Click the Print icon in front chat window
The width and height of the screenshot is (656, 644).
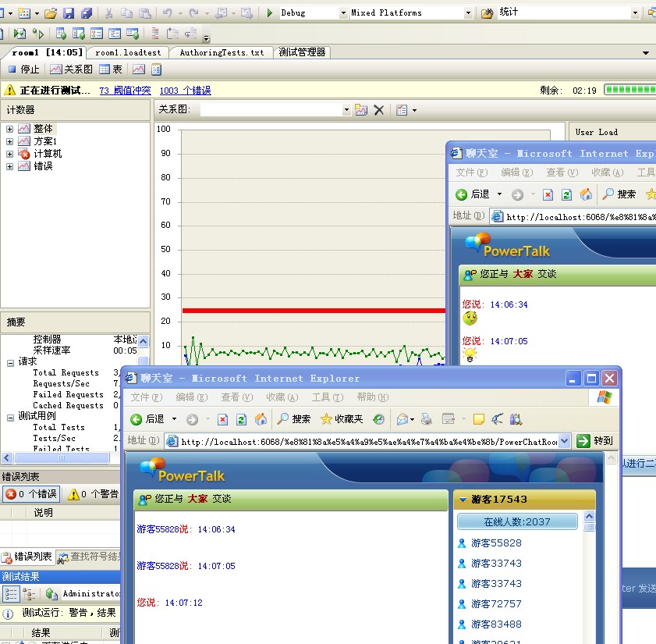(427, 418)
